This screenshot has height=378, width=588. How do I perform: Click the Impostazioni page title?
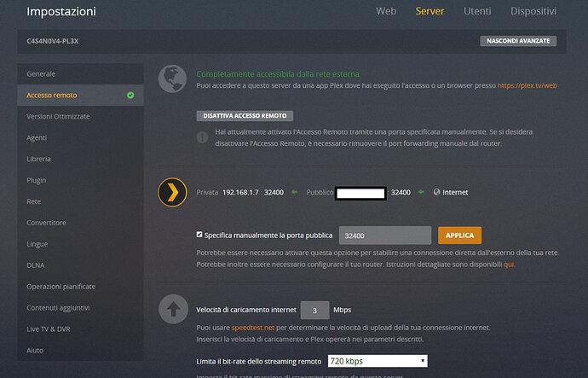(x=61, y=11)
